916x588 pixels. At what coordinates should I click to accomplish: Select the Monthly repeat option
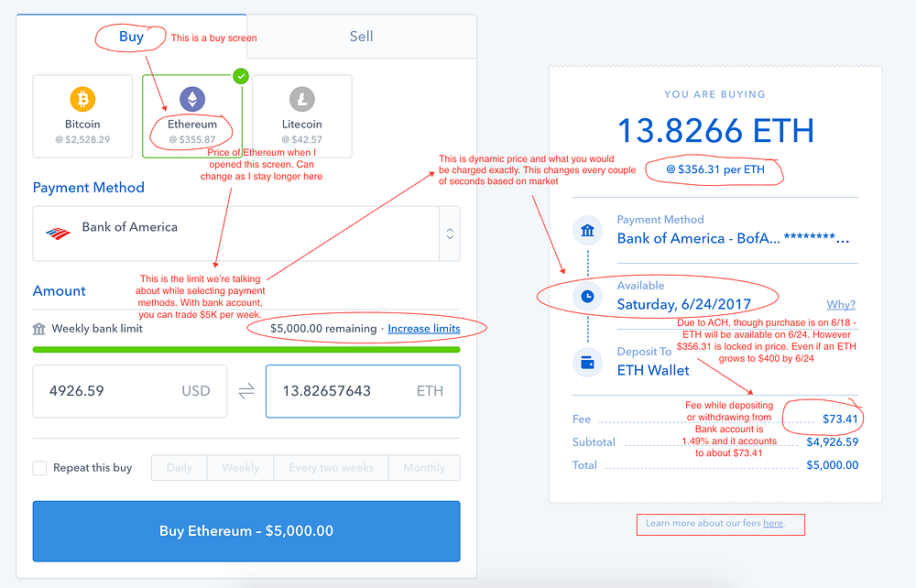[x=424, y=468]
